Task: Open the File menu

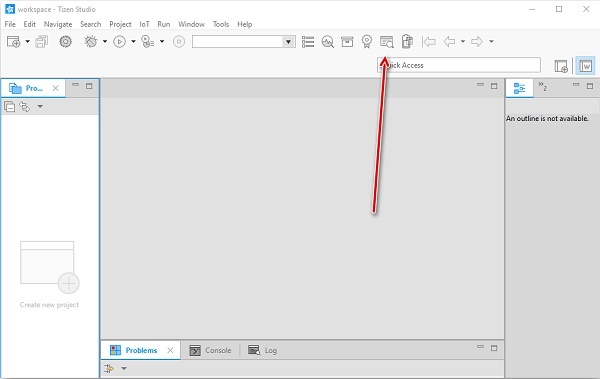Action: [x=10, y=24]
